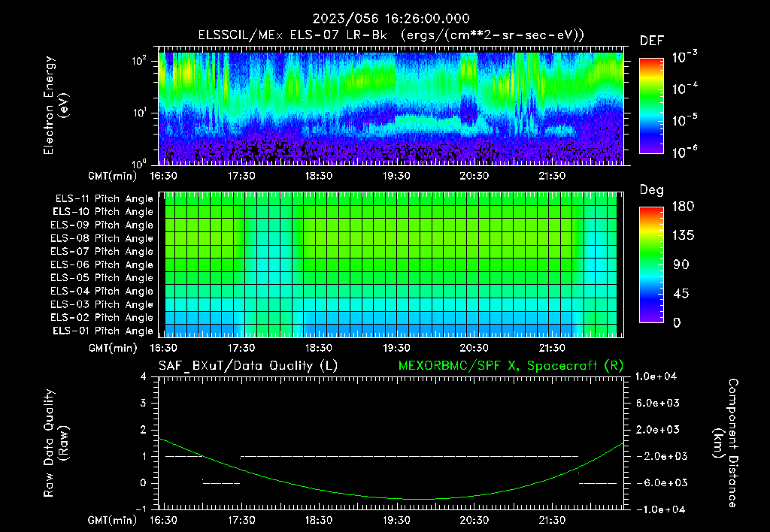Select the ELS-05 Pitch Angle row label

[x=102, y=278]
